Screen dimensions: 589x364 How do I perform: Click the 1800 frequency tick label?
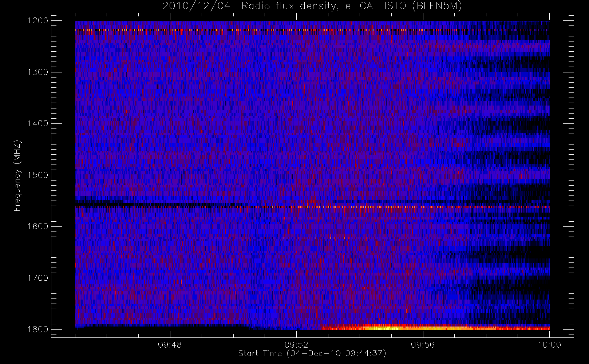coord(38,329)
